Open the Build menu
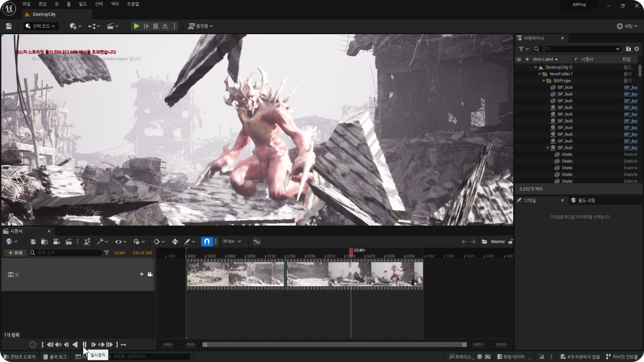The width and height of the screenshot is (644, 362). point(83,4)
